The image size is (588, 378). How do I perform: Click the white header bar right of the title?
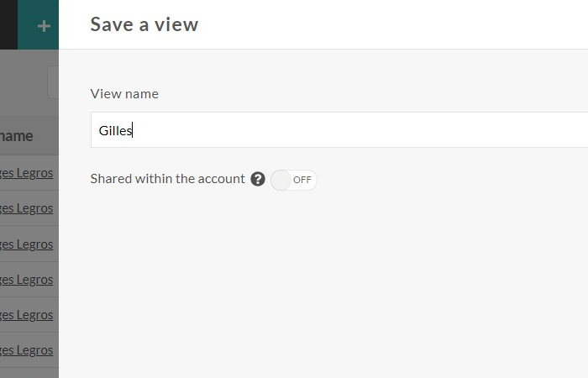[403, 24]
